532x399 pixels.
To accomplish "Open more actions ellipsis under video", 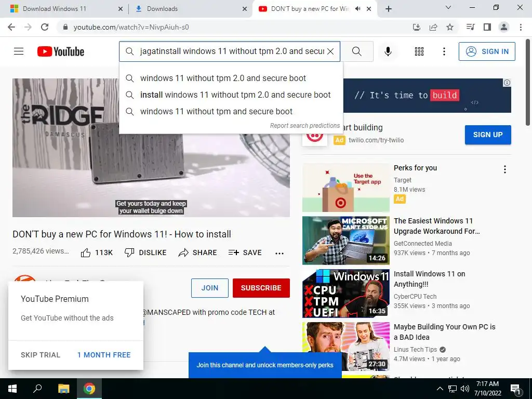I will coord(279,253).
